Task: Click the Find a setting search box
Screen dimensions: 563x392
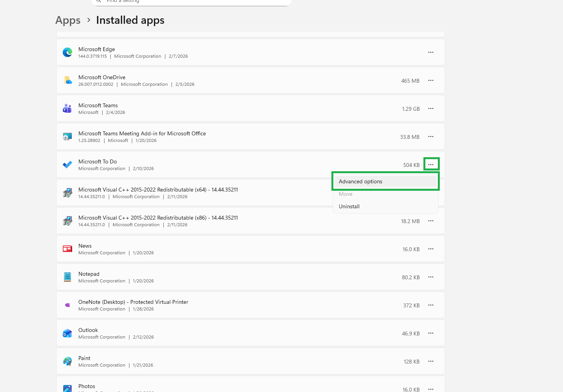Action: click(x=191, y=2)
